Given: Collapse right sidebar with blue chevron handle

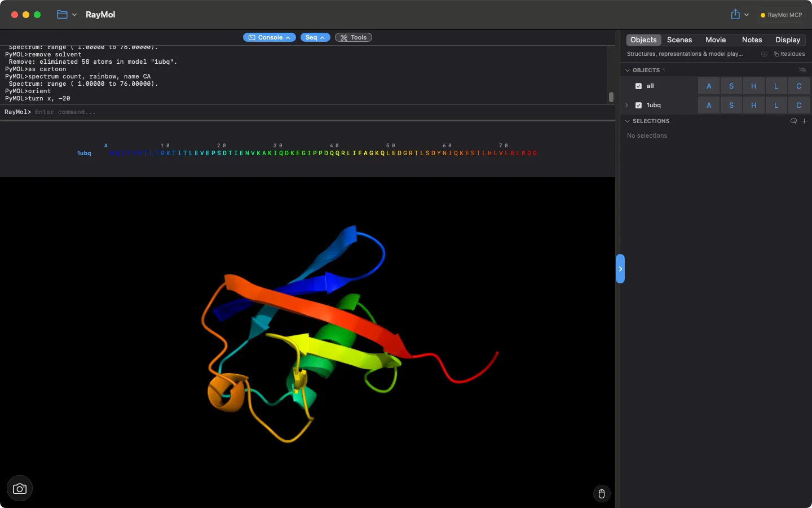Looking at the screenshot, I should tap(620, 269).
